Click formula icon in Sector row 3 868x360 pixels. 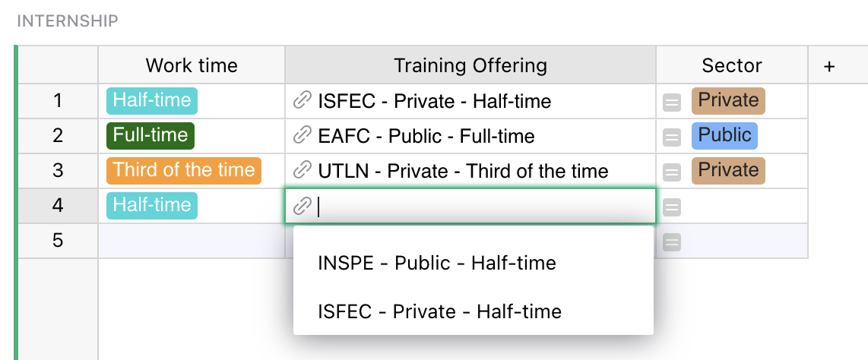pos(672,172)
